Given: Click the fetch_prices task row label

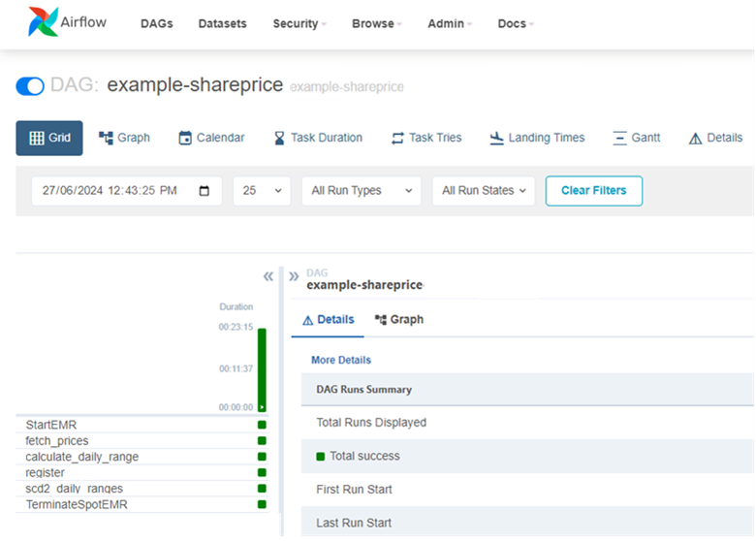Looking at the screenshot, I should point(57,441).
